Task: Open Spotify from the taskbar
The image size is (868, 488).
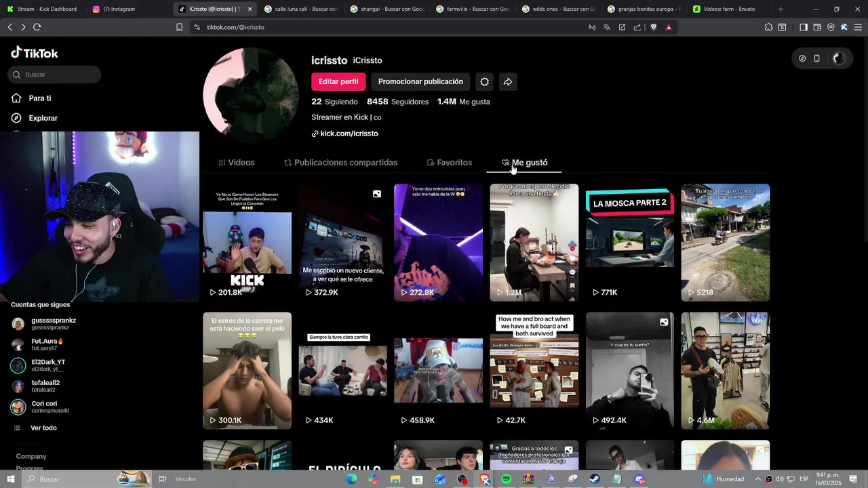Action: (x=507, y=479)
